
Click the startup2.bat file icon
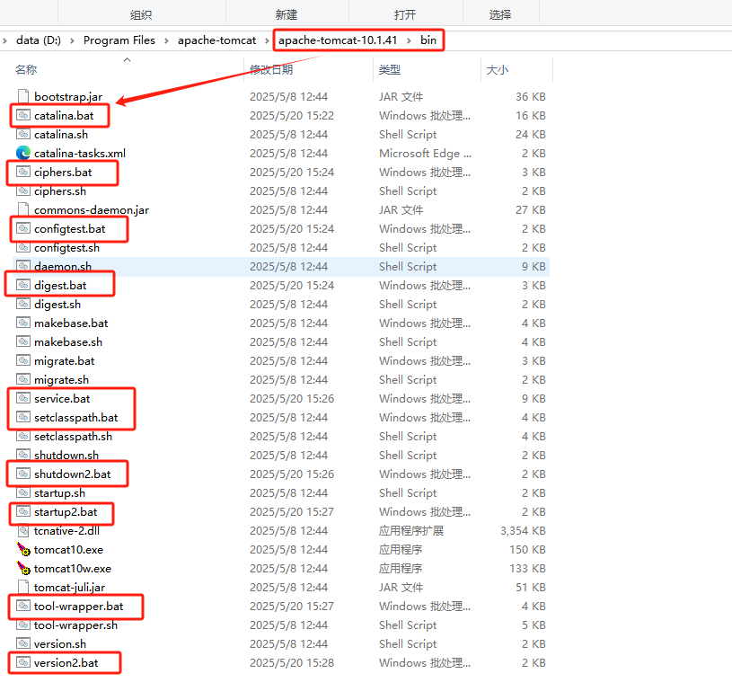click(x=23, y=511)
